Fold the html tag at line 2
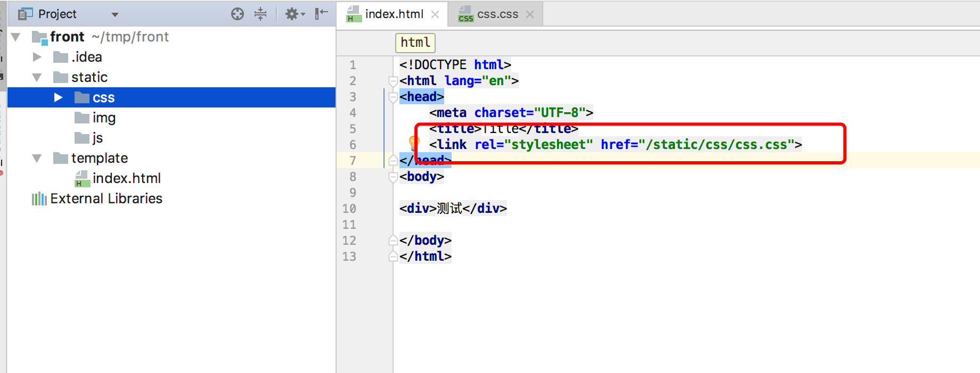The width and height of the screenshot is (980, 373). pyautogui.click(x=394, y=81)
